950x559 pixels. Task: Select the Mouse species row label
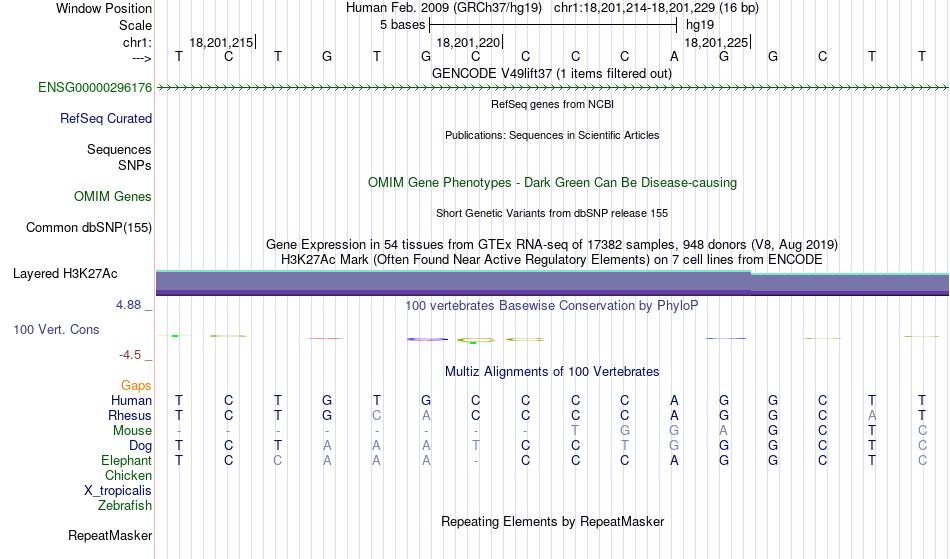pos(132,431)
